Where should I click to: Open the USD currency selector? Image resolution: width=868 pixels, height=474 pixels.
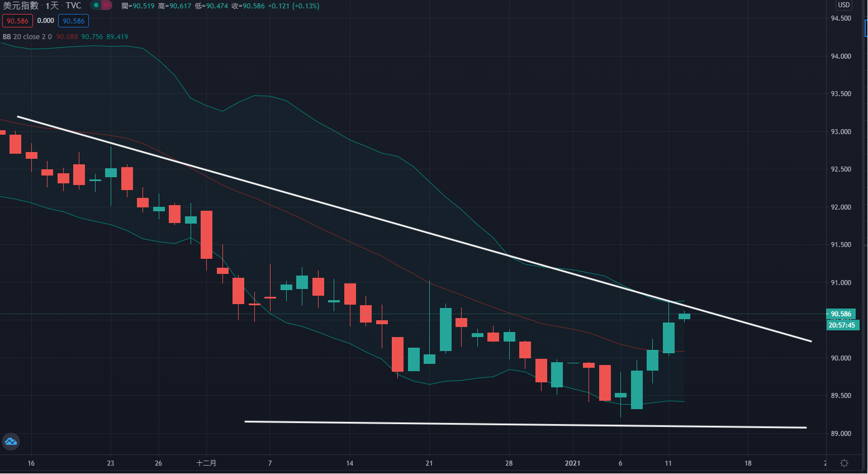click(843, 5)
